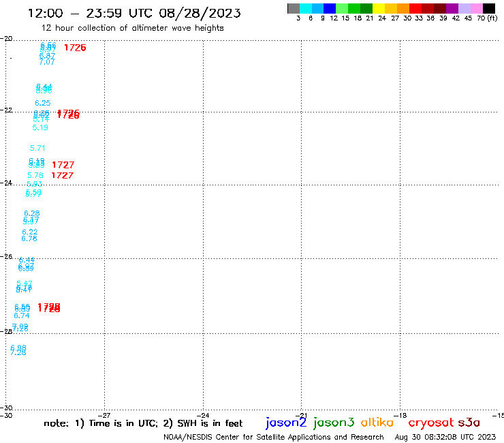
Task: Click the '12 hour collection' subtitle
Action: click(x=132, y=28)
